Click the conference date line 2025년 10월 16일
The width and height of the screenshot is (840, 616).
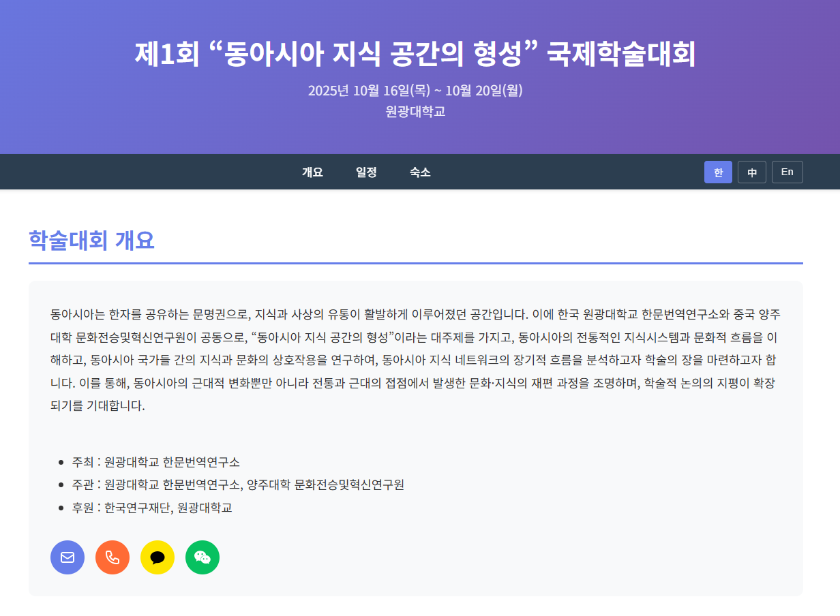pyautogui.click(x=415, y=91)
